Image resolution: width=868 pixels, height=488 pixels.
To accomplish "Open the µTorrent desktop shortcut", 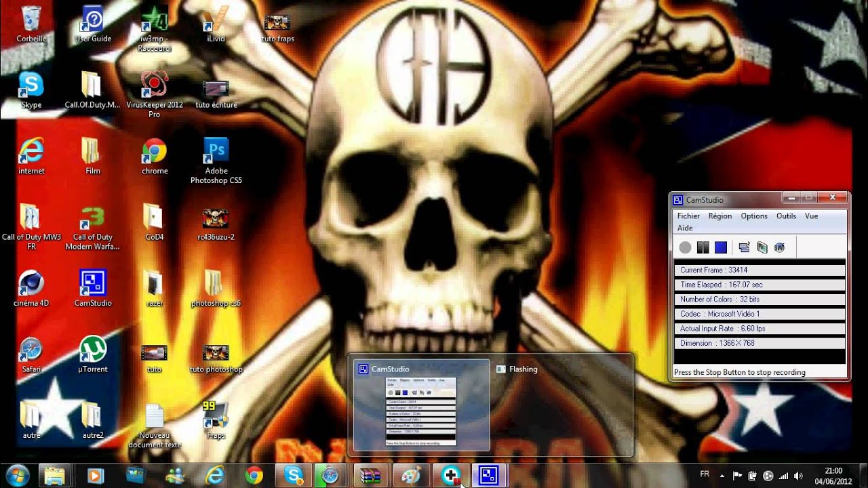I will (x=93, y=354).
